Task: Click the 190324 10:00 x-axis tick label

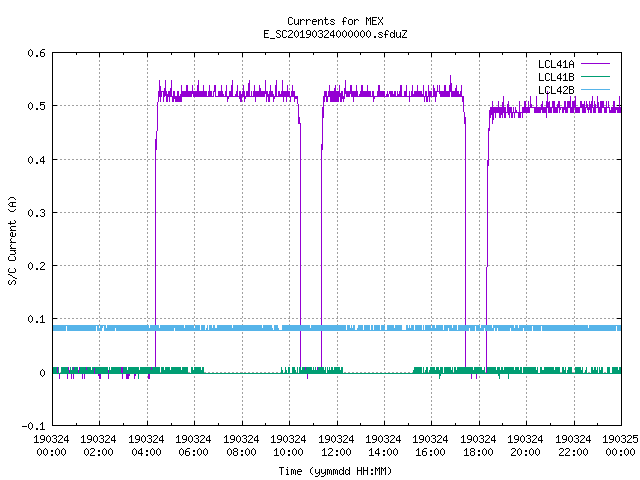Action: [x=288, y=446]
